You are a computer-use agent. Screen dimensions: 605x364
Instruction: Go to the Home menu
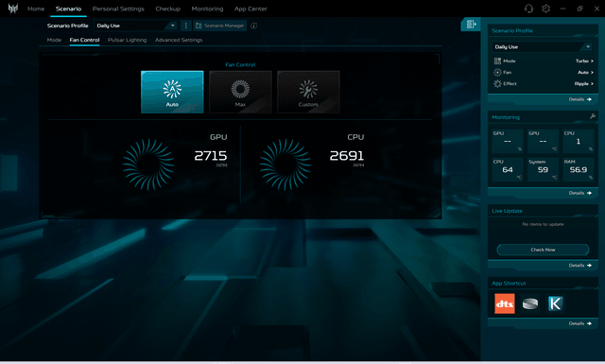36,9
